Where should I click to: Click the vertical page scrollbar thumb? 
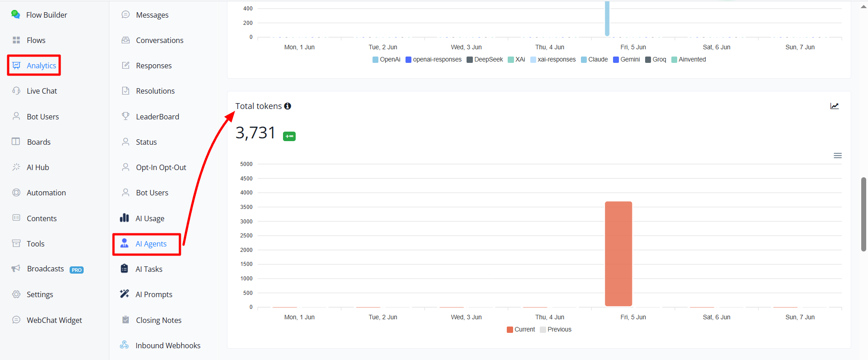pyautogui.click(x=863, y=214)
